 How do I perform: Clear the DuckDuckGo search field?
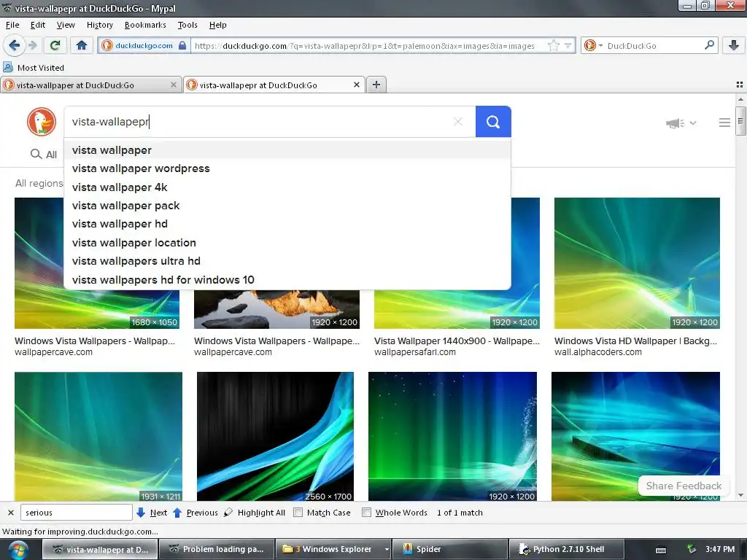[458, 122]
